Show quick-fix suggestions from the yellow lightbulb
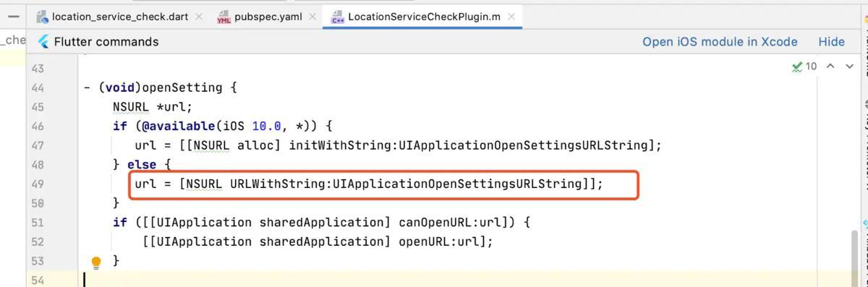 [96, 262]
